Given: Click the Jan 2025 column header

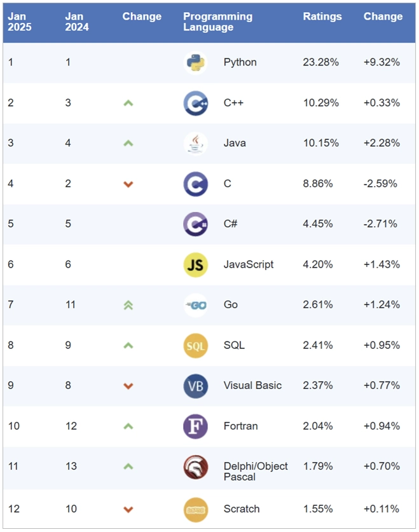Looking at the screenshot, I should click(x=19, y=22).
